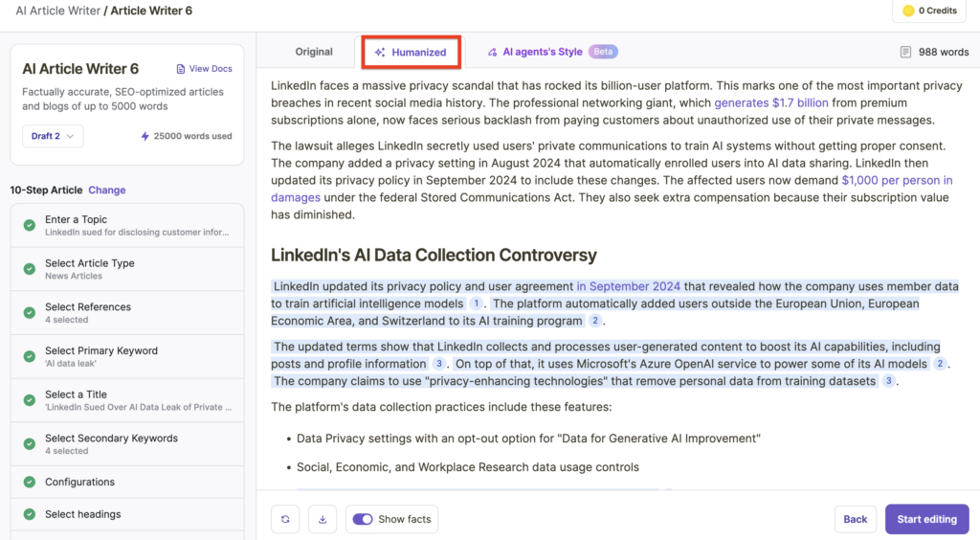Click the Back button

click(855, 519)
